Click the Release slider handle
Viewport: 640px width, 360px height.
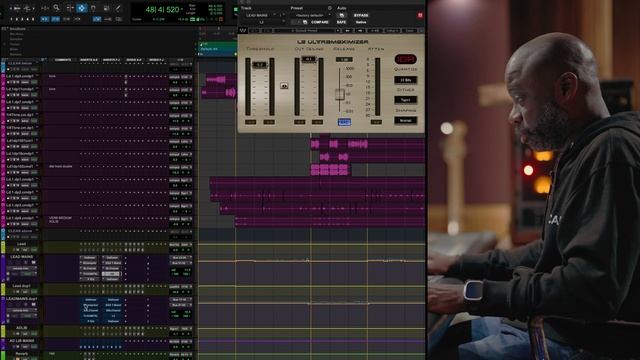pyautogui.click(x=340, y=94)
